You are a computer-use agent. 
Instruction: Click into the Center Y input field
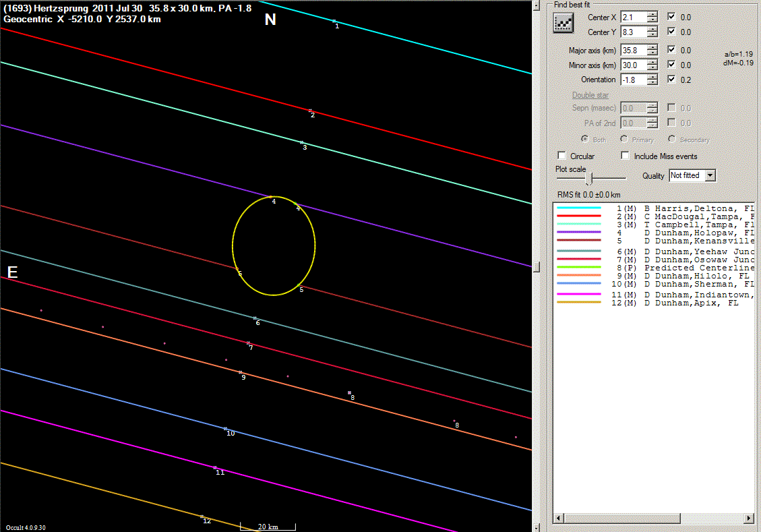coord(633,32)
